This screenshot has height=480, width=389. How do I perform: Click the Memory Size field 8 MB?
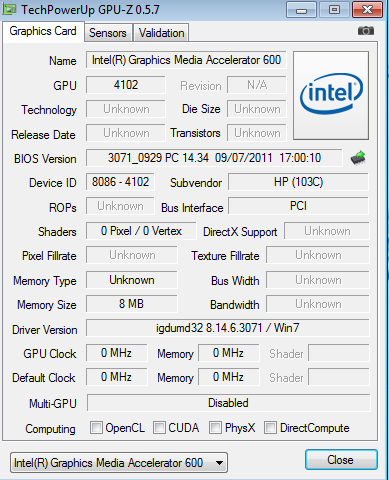click(132, 304)
